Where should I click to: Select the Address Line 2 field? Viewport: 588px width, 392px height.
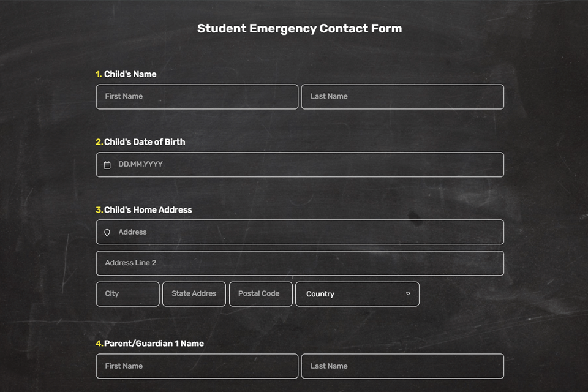pos(300,263)
